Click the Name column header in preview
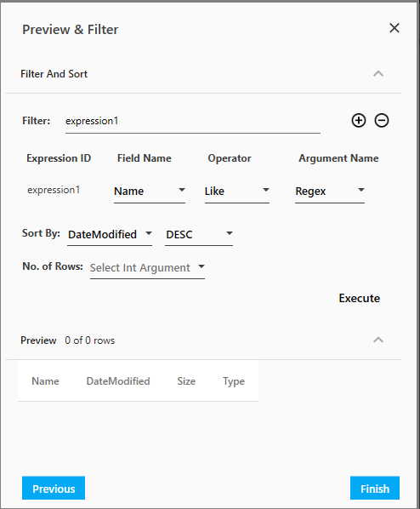The height and width of the screenshot is (509, 420). pos(45,381)
